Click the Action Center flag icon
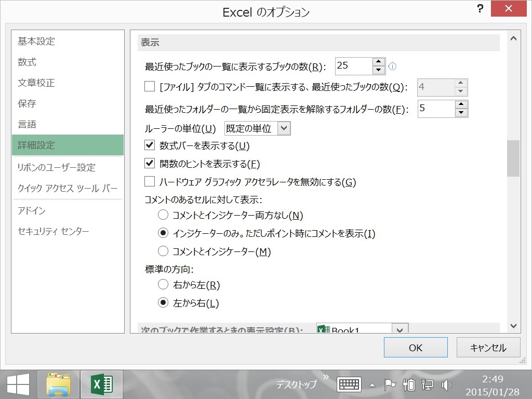The width and height of the screenshot is (532, 399). 390,385
